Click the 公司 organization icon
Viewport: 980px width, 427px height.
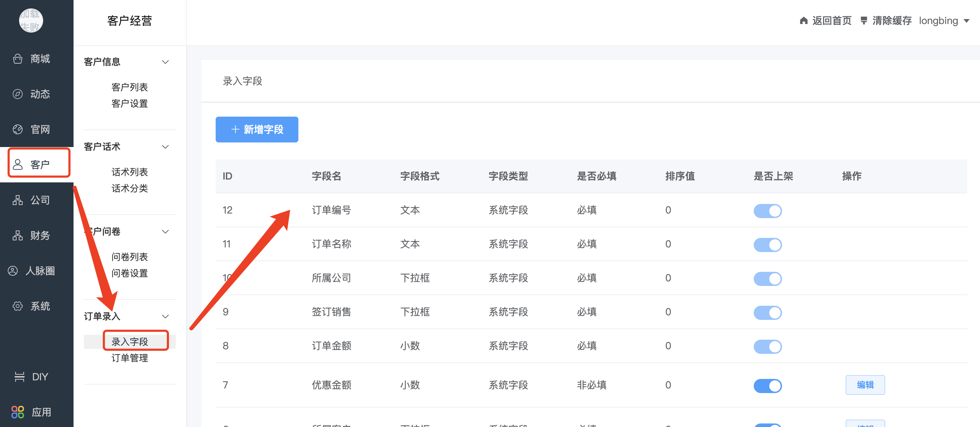click(18, 200)
